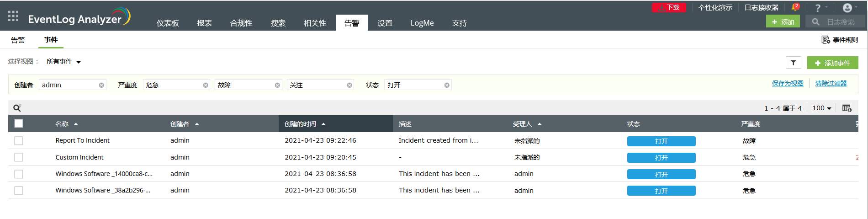Open the help question mark icon
The height and width of the screenshot is (219, 868).
[x=818, y=8]
